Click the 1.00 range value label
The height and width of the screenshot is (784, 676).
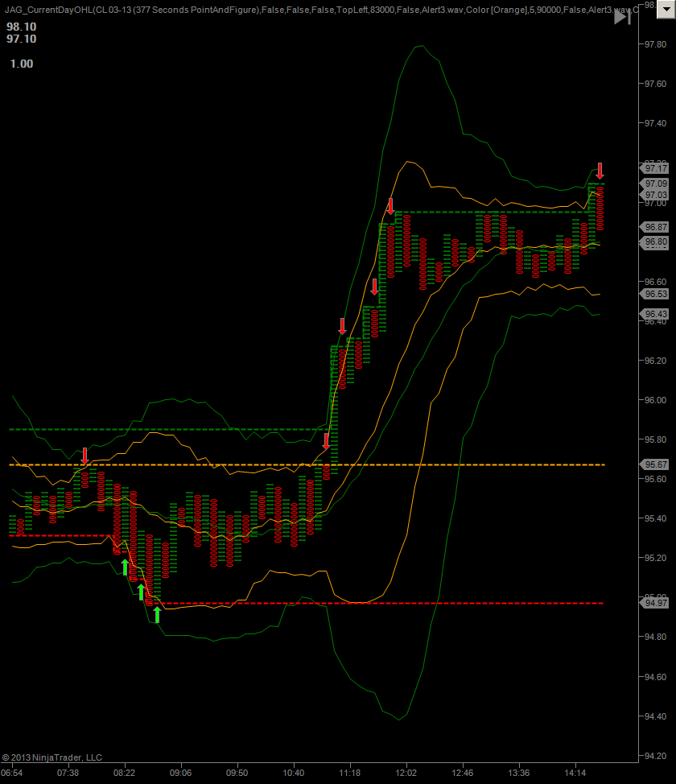(x=22, y=64)
